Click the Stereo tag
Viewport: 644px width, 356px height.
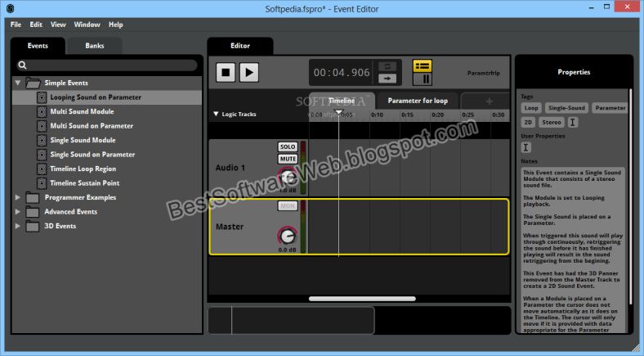[551, 122]
